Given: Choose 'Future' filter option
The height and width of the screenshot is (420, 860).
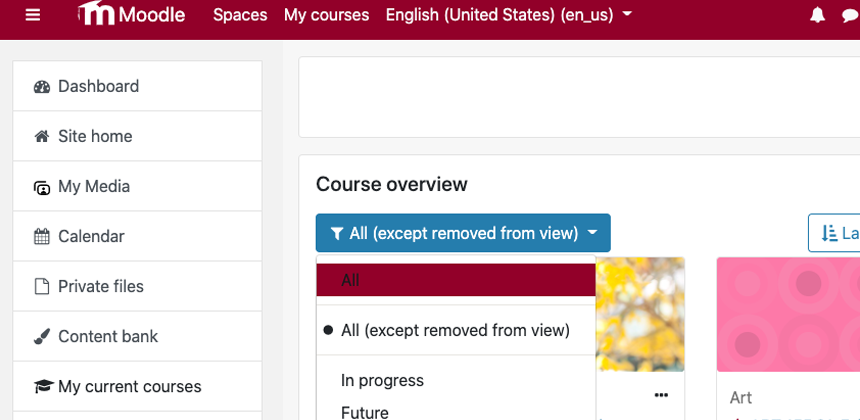Looking at the screenshot, I should [365, 411].
